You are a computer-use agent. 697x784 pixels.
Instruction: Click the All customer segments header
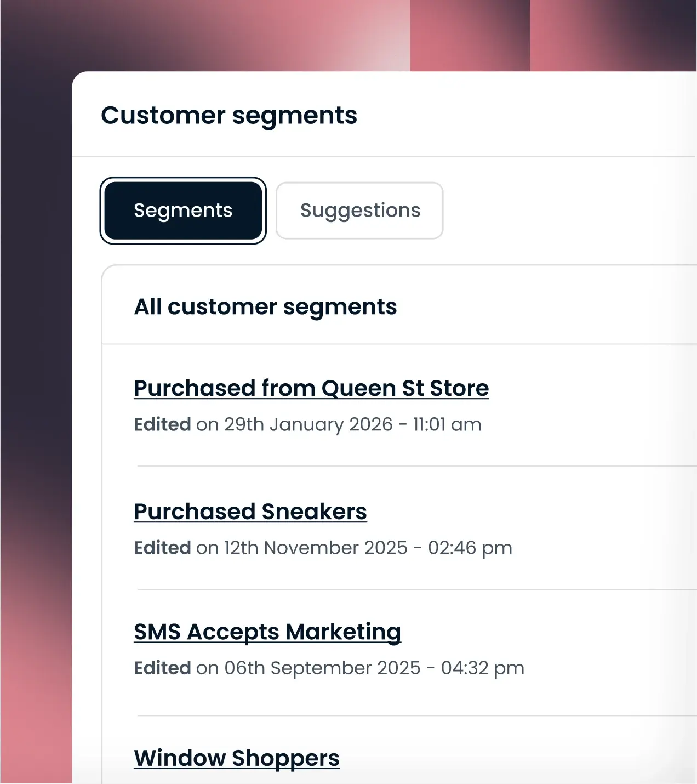click(266, 307)
